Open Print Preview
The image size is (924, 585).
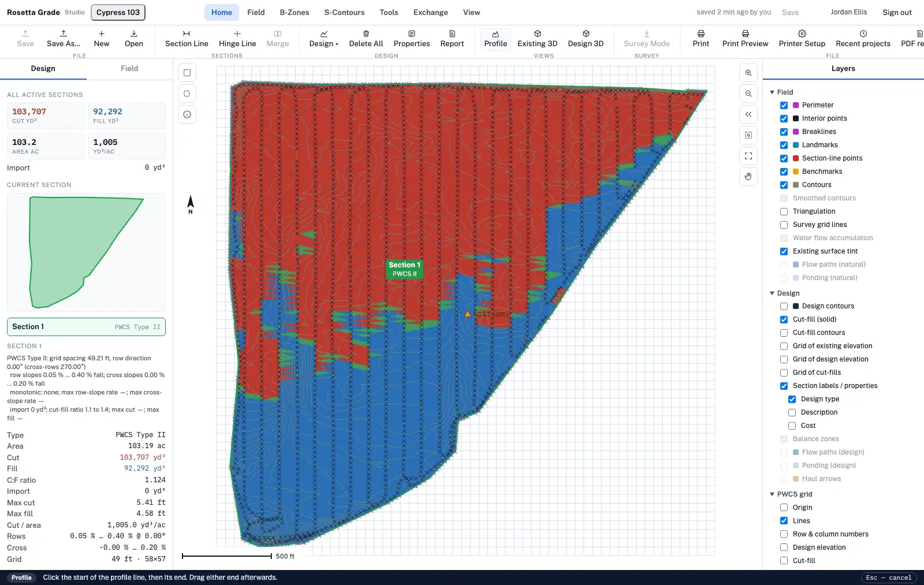[746, 39]
